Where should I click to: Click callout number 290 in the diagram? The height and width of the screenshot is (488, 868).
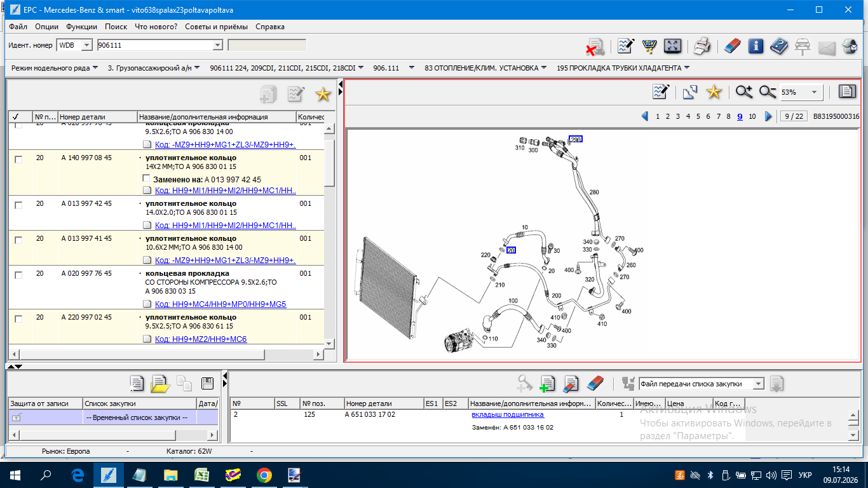576,139
